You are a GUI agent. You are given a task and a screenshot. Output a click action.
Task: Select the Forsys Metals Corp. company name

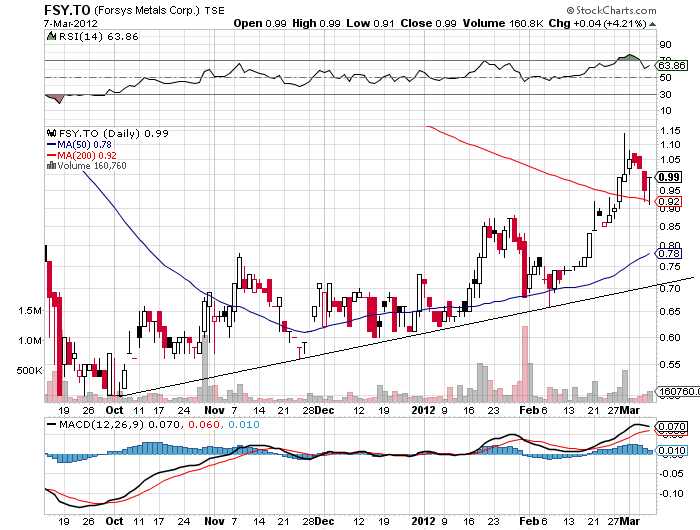(147, 10)
